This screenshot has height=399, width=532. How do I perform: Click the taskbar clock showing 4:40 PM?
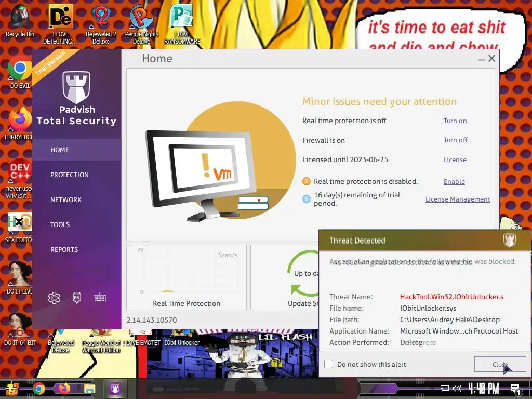tap(484, 389)
